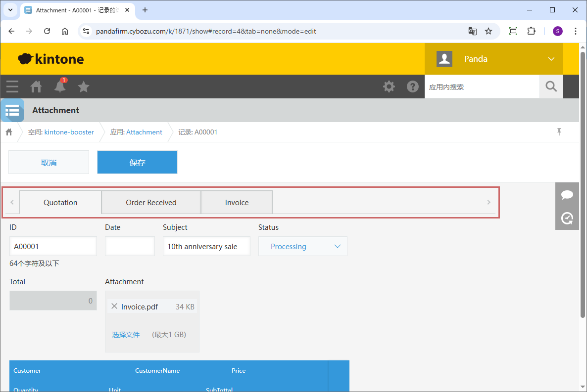Expand the Status dropdown showing Processing
This screenshot has width=587, height=392.
[x=302, y=246]
